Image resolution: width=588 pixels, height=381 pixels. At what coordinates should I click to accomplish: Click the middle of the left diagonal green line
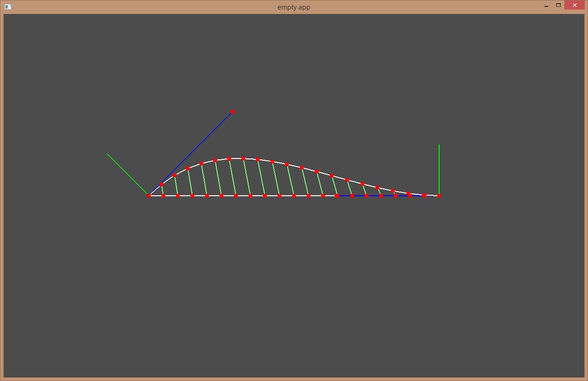pyautogui.click(x=128, y=175)
